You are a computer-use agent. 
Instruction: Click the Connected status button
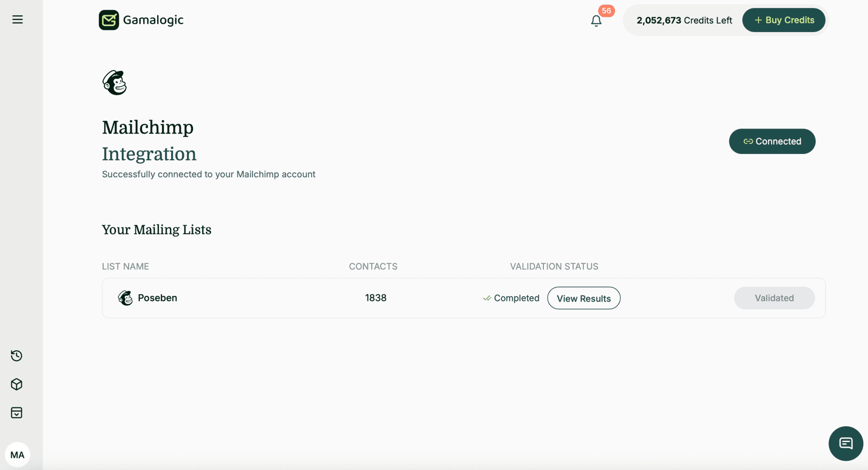coord(772,141)
